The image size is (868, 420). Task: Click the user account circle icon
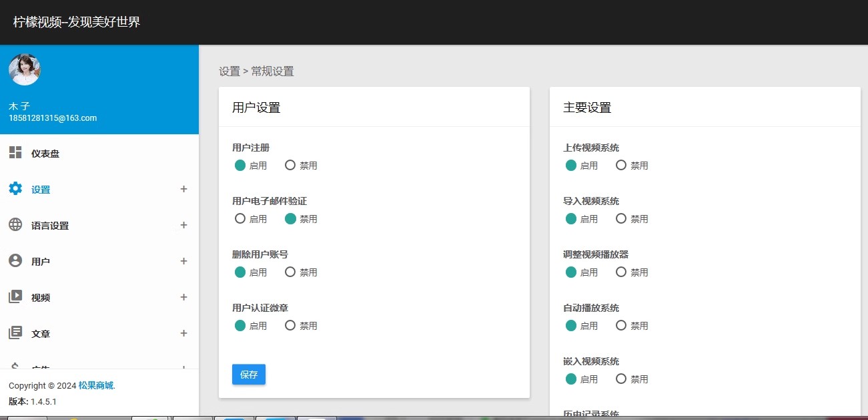point(15,261)
